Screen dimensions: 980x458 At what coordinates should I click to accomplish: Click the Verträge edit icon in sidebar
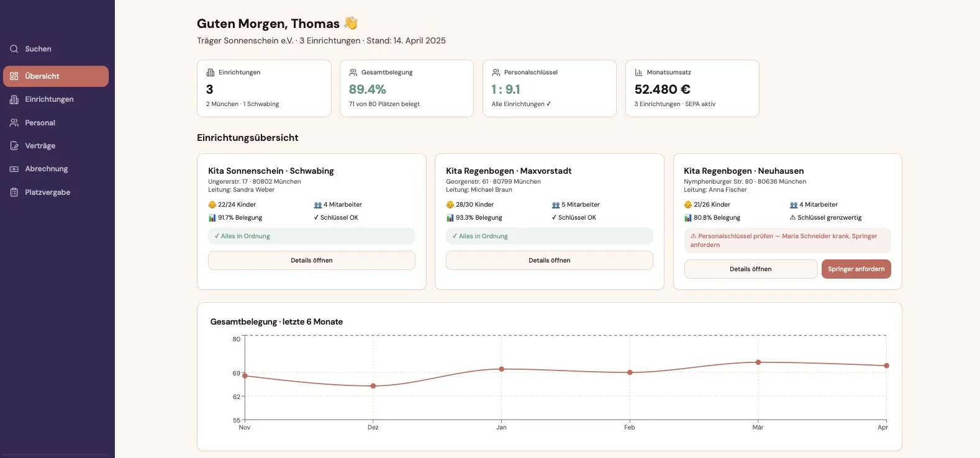coord(14,146)
